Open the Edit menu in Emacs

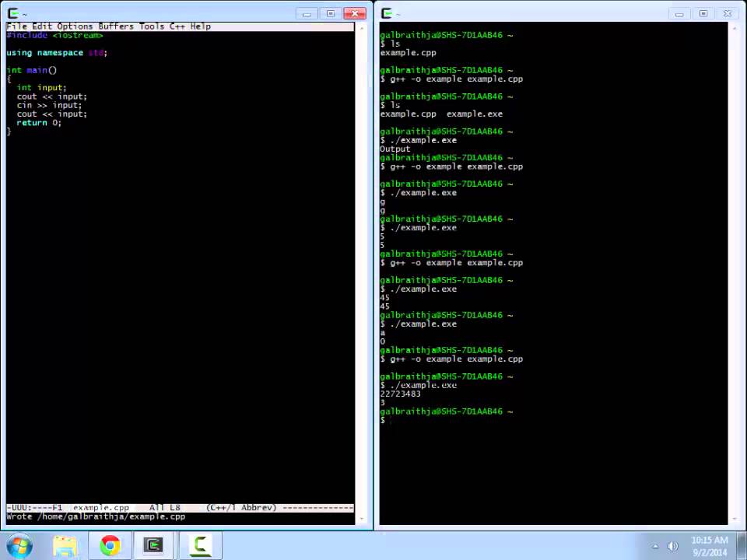click(x=42, y=26)
